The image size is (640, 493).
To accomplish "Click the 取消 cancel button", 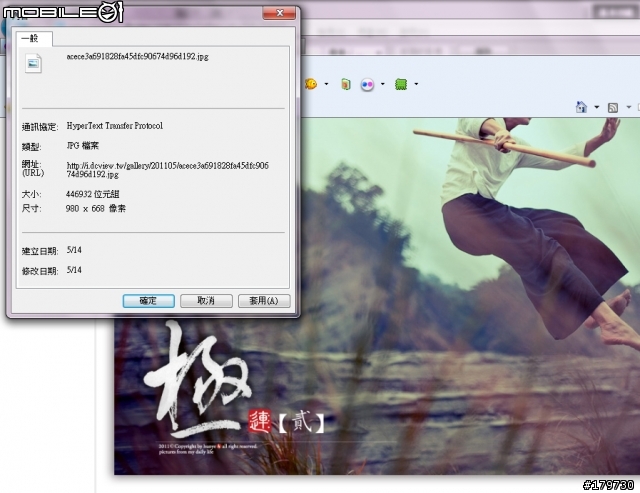I will click(206, 301).
